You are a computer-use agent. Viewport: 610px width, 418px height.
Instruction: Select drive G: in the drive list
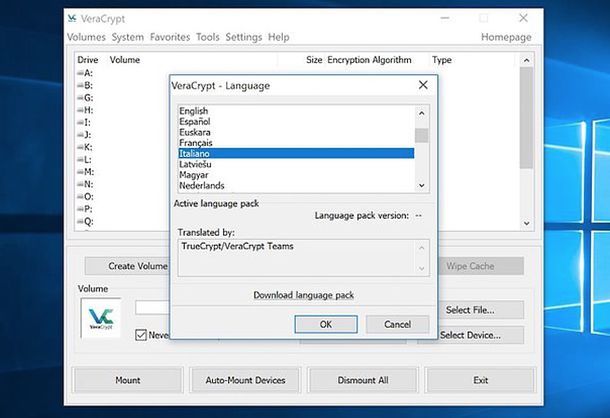click(x=85, y=98)
